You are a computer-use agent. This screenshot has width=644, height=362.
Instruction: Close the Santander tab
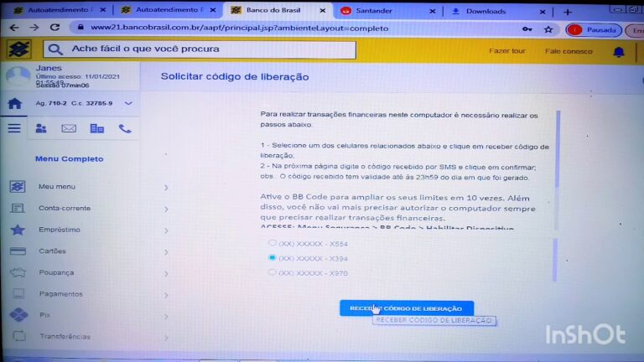tap(432, 12)
